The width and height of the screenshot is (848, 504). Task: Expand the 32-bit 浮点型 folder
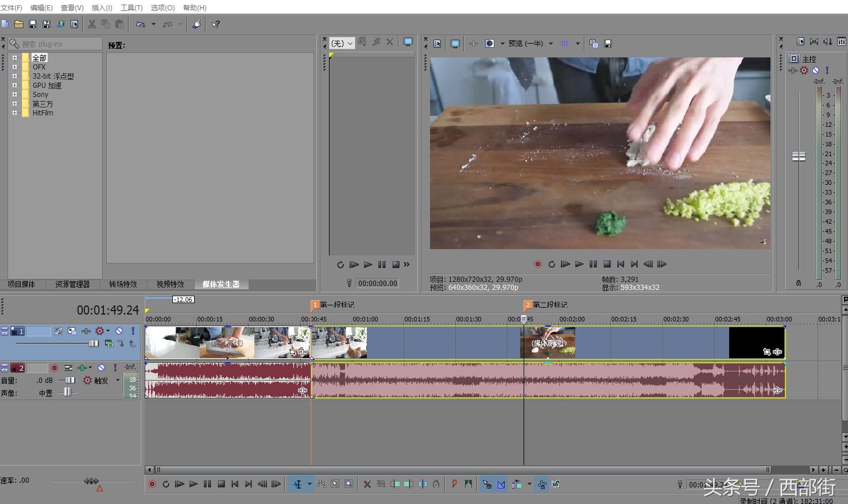tap(14, 76)
